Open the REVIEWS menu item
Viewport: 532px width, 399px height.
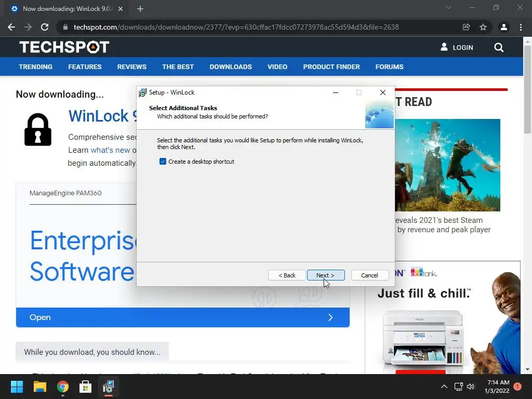click(131, 67)
